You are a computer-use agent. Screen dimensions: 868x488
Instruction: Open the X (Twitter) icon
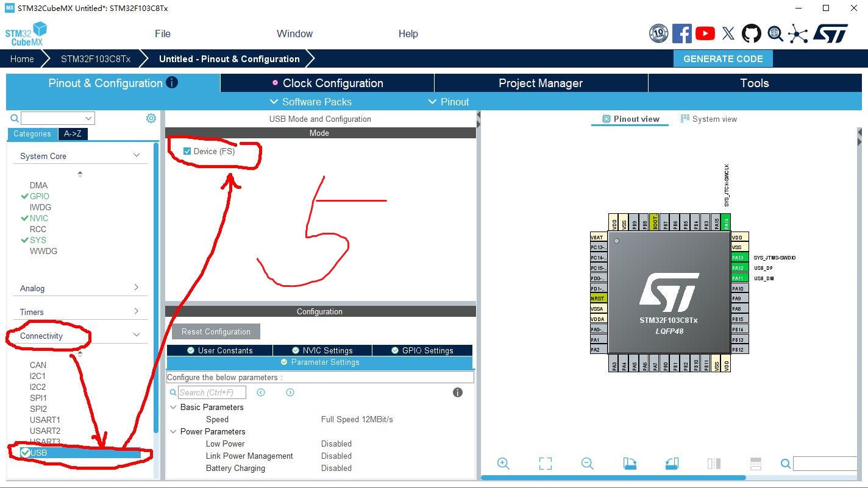[x=728, y=34]
